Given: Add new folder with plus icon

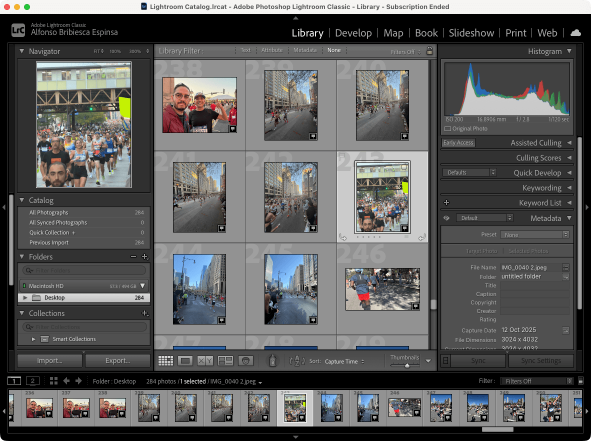Looking at the screenshot, I should point(144,257).
